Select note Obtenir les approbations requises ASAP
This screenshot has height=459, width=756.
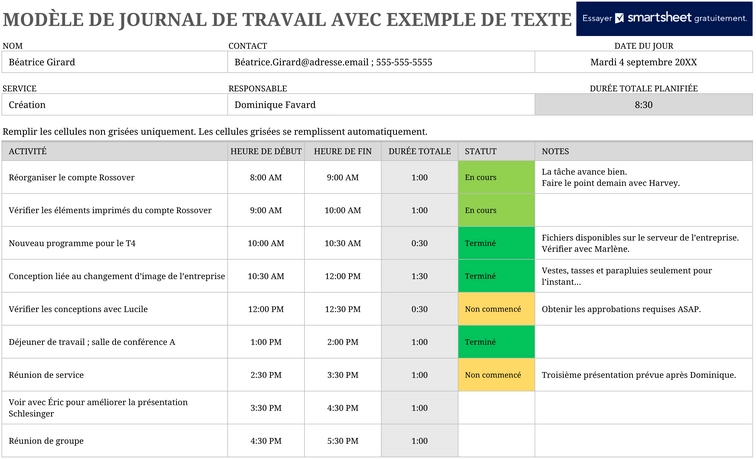[x=644, y=309]
